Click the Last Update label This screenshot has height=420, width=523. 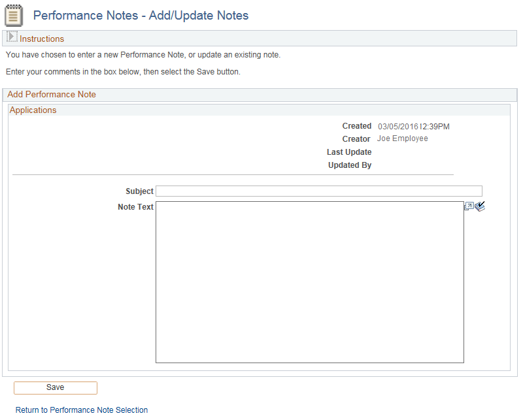pos(349,152)
